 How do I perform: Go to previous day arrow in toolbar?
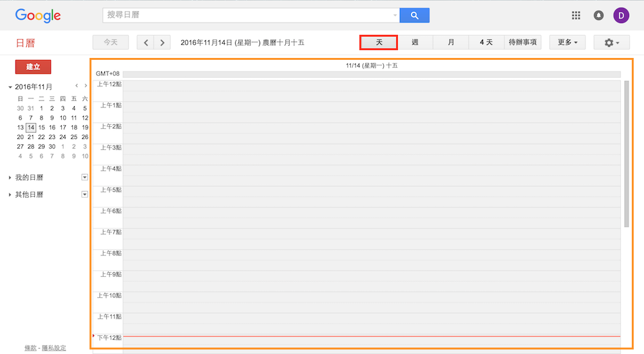(146, 42)
